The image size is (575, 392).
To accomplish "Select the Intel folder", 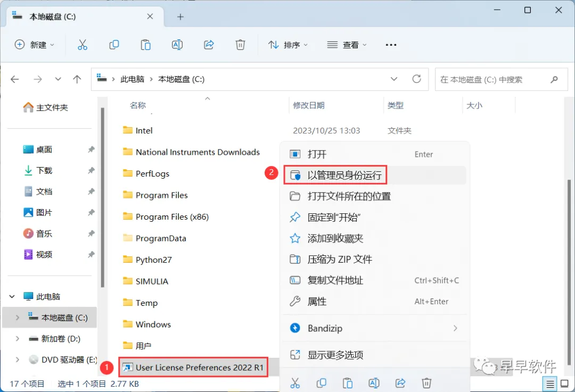I will coord(137,130).
